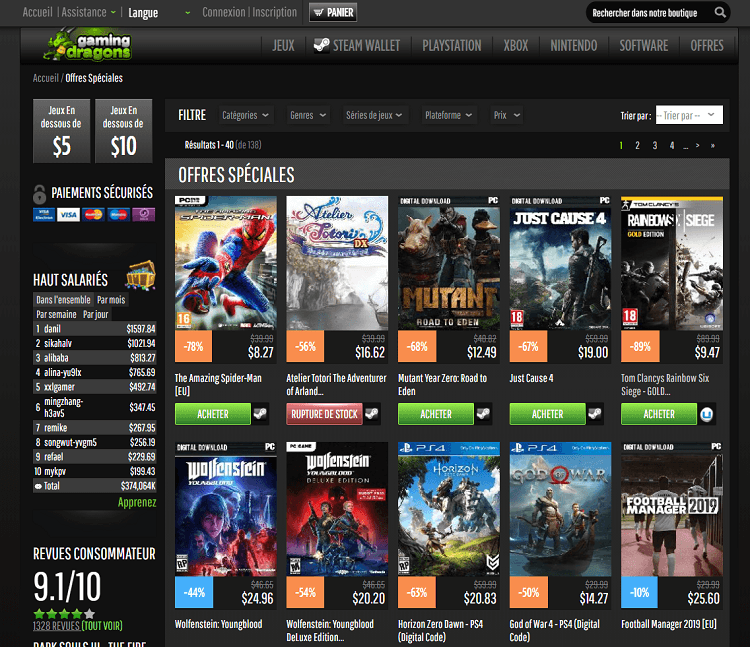Open the Genres filter dropdown
750x647 pixels.
click(308, 115)
